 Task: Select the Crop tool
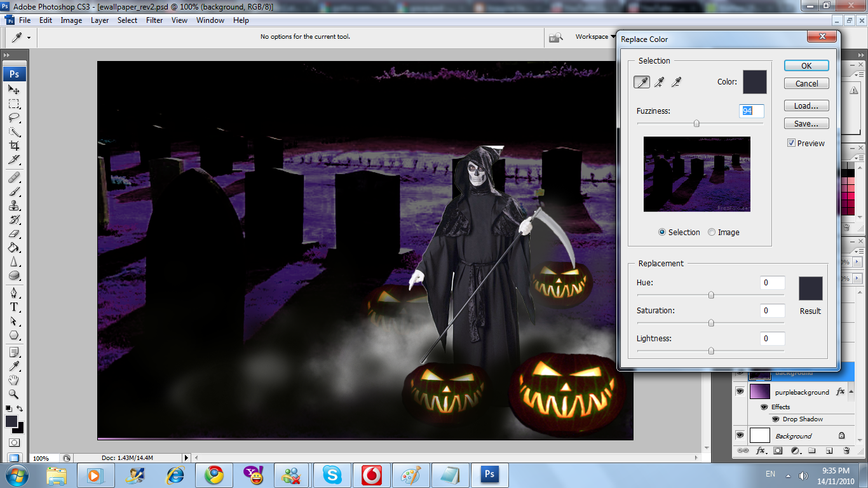[14, 146]
